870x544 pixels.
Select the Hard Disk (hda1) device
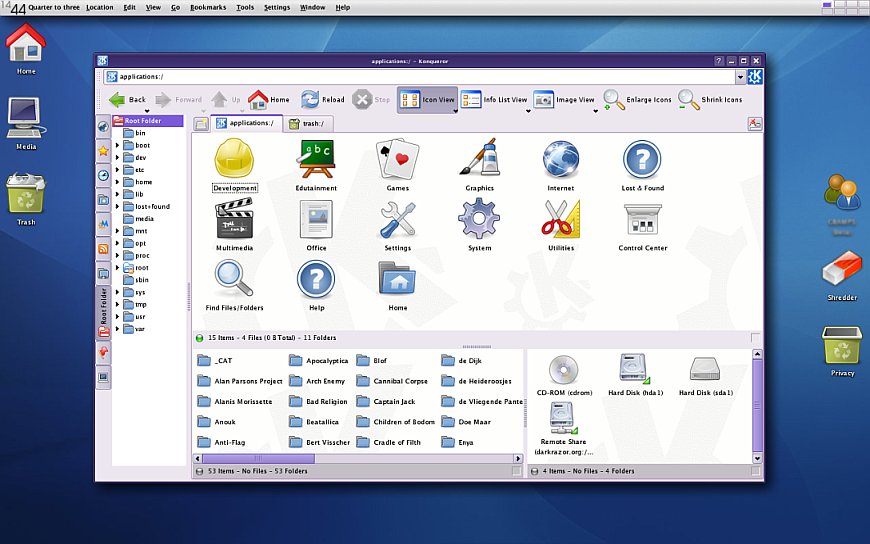coord(634,369)
